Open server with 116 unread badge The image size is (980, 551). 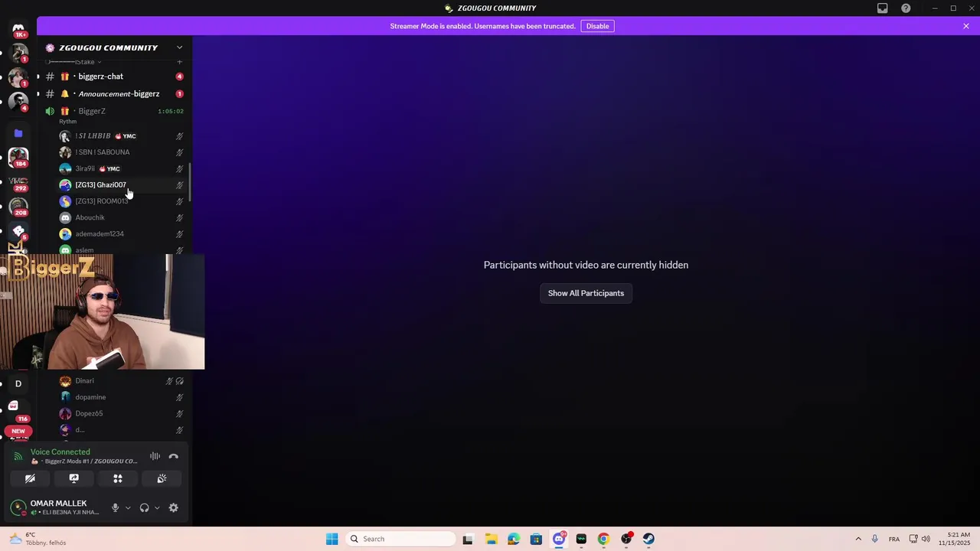(18, 408)
